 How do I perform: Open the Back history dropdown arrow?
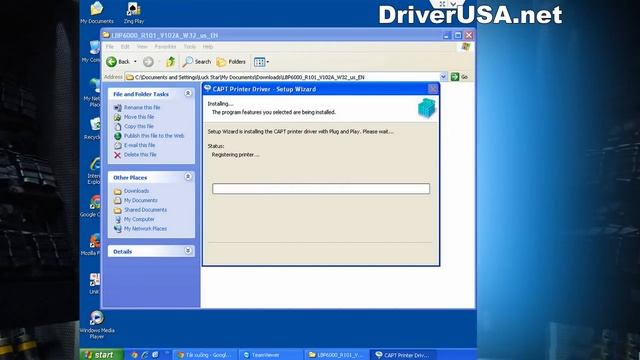click(x=135, y=62)
